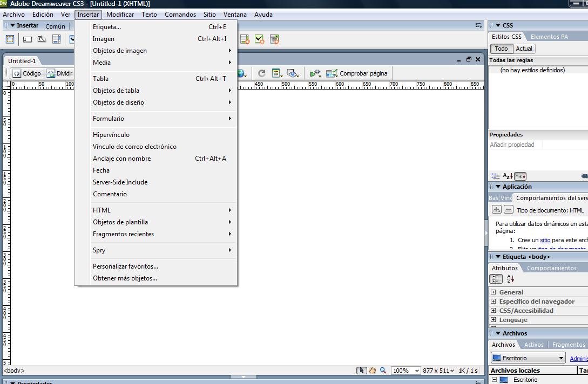Switch to Comportamientos tab in Etiqueta panel
This screenshot has width=588, height=384.
point(552,268)
